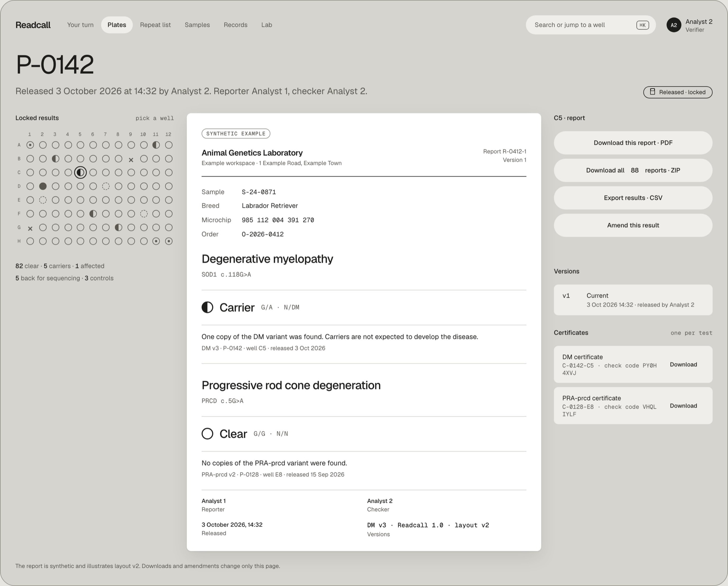Go to the Samples tab
Screen dimensions: 728x586
(197, 25)
